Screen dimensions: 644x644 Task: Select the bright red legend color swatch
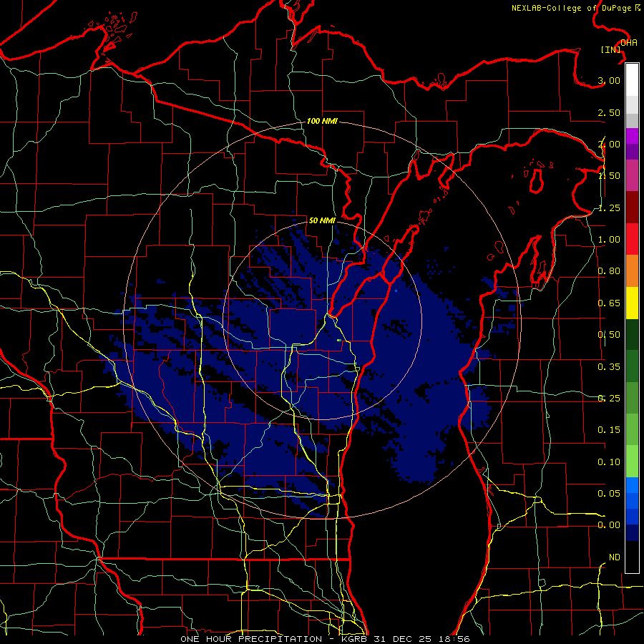pos(632,239)
